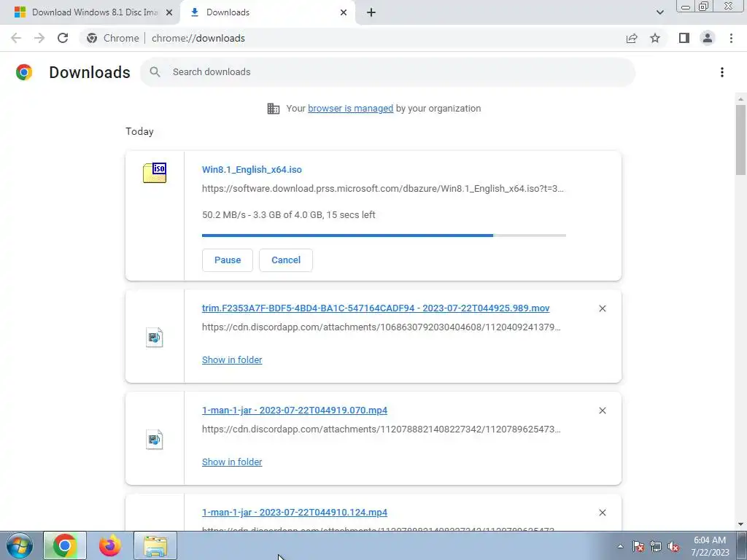Show 1-man-1-jar 044919.070.mp4 in folder
This screenshot has width=747, height=560.
point(232,462)
